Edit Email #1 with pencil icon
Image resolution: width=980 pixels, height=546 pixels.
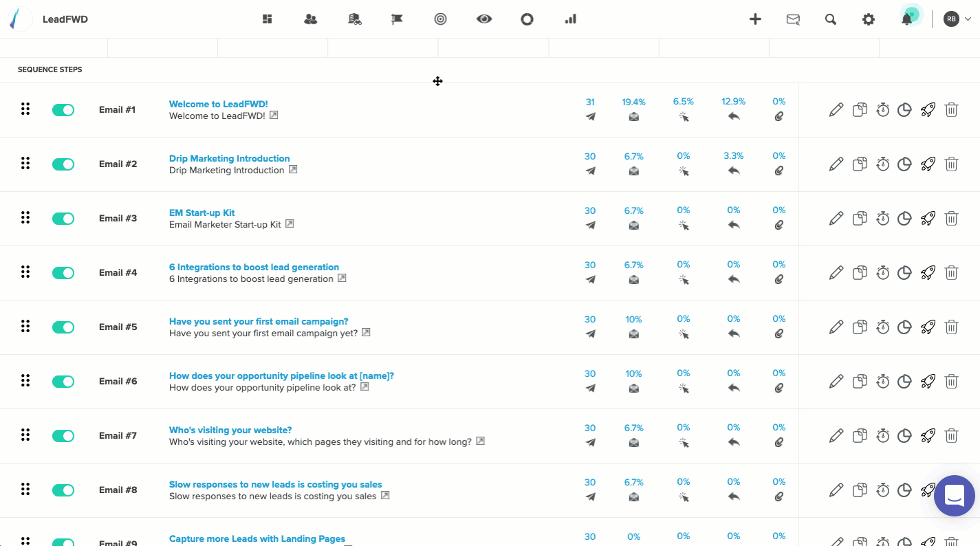836,109
